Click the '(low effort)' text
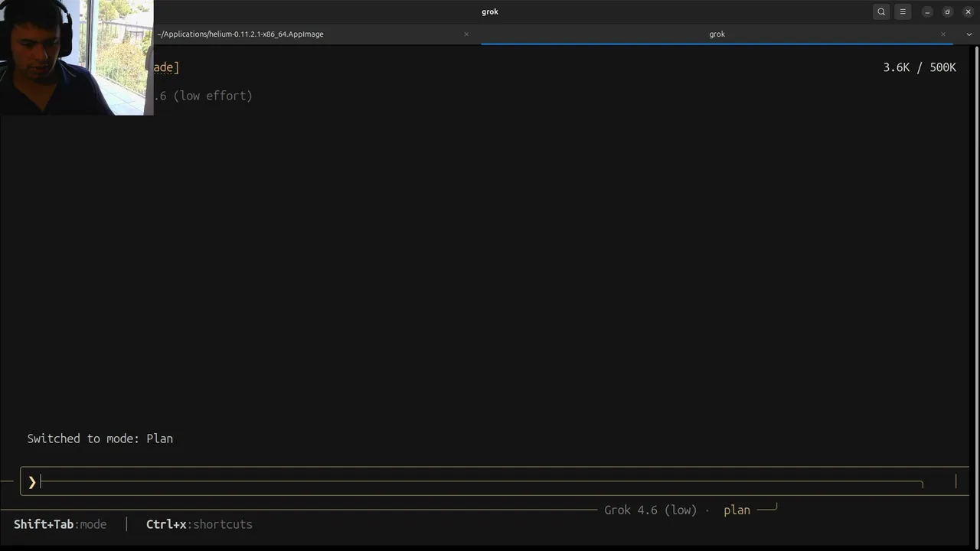Viewport: 980px width, 551px height. click(213, 96)
